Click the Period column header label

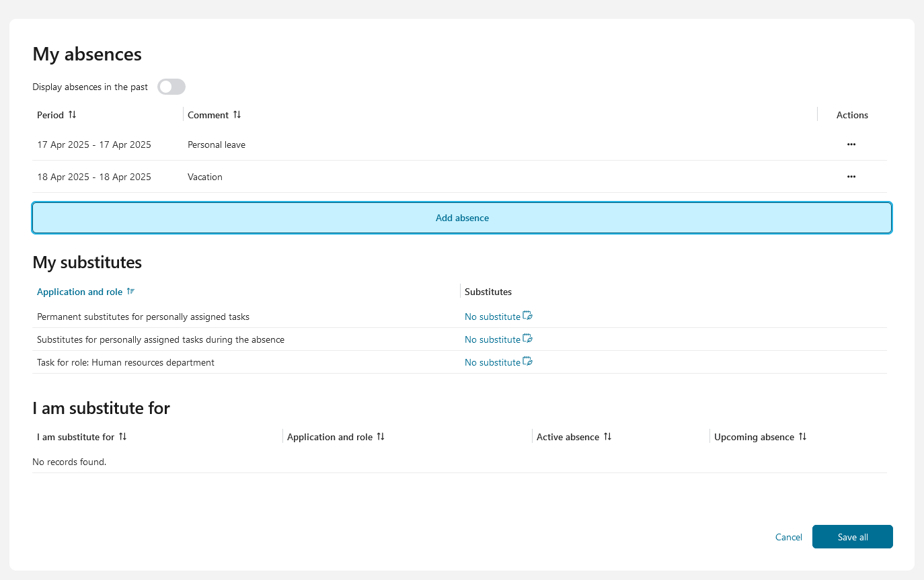pos(50,115)
